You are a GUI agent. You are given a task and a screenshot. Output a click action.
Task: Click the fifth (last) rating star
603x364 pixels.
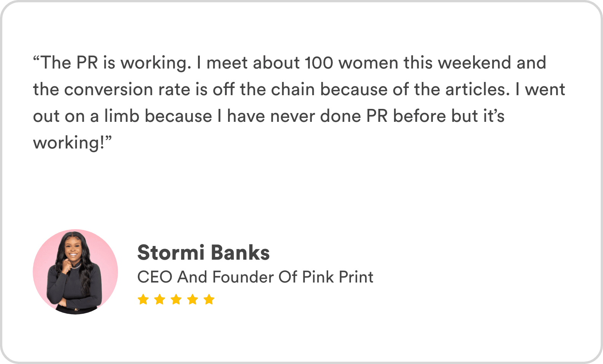(209, 300)
